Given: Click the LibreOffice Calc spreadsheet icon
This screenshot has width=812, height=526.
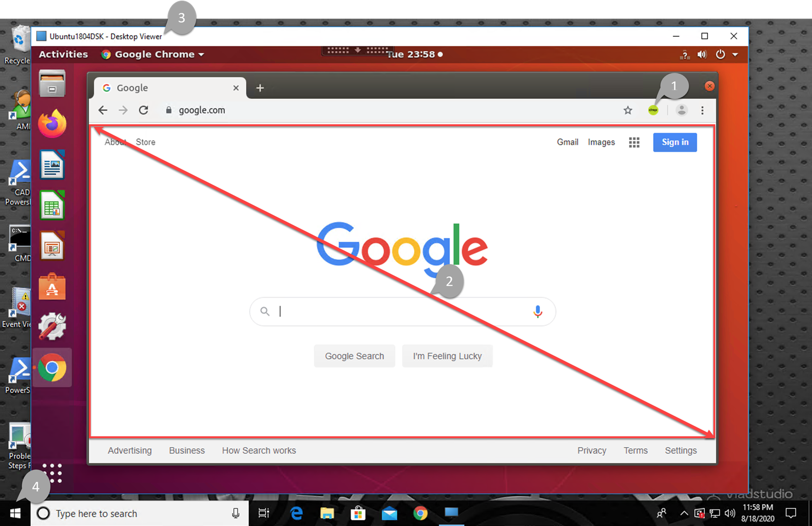Looking at the screenshot, I should 51,207.
